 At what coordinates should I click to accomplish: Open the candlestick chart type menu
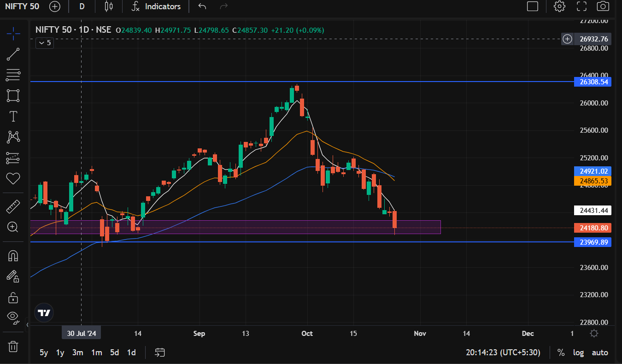[109, 6]
